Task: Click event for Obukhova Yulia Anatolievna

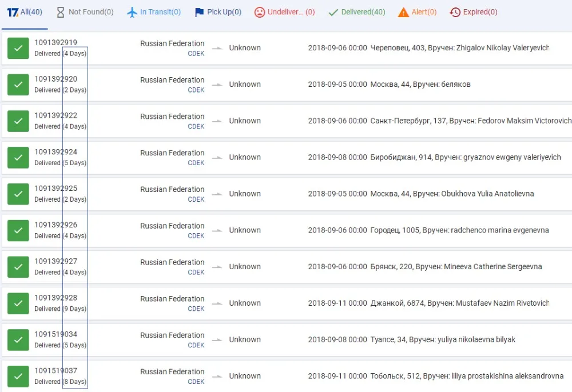Action: coord(452,194)
